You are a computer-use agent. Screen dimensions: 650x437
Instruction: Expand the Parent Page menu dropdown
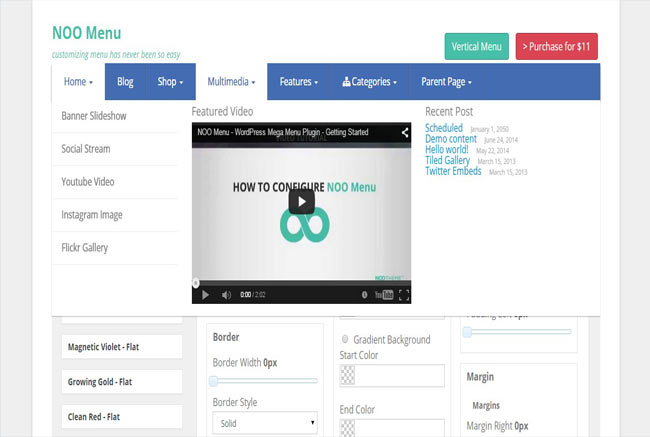click(446, 82)
